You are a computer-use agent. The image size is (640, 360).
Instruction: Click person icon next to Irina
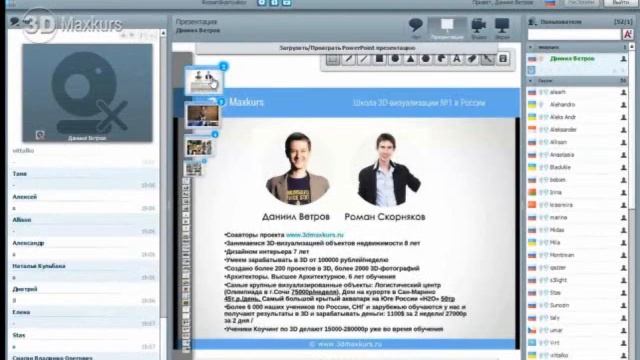[624, 193]
